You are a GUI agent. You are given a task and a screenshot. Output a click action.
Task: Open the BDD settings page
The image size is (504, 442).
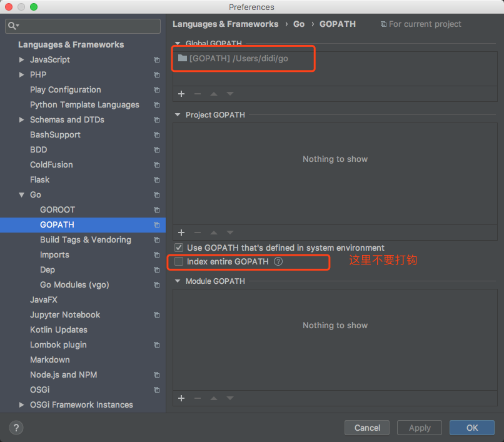pyautogui.click(x=39, y=150)
